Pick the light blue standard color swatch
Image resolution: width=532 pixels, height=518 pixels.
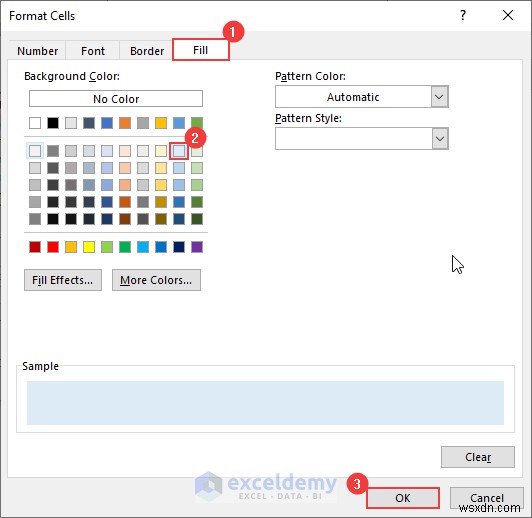coord(143,247)
